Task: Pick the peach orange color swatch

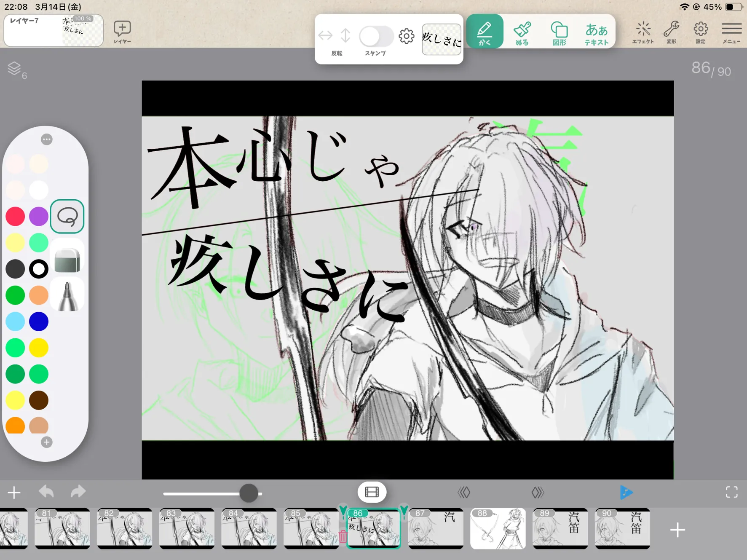Action: coord(39,295)
